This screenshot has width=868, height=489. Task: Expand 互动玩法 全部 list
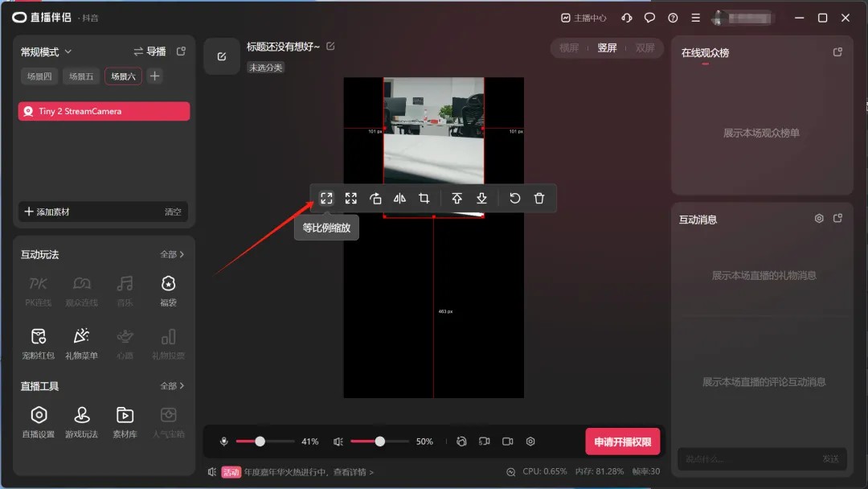point(172,254)
